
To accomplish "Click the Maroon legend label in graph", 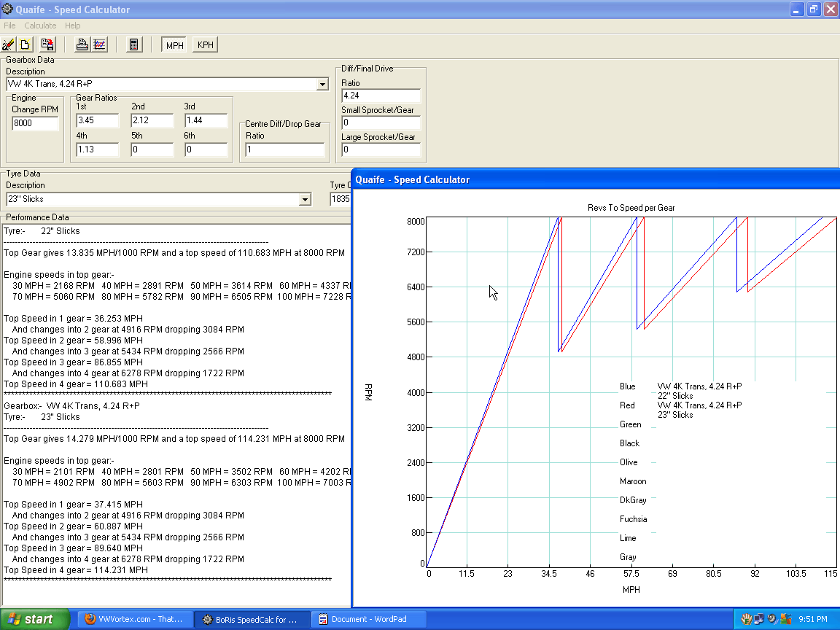I will point(633,481).
